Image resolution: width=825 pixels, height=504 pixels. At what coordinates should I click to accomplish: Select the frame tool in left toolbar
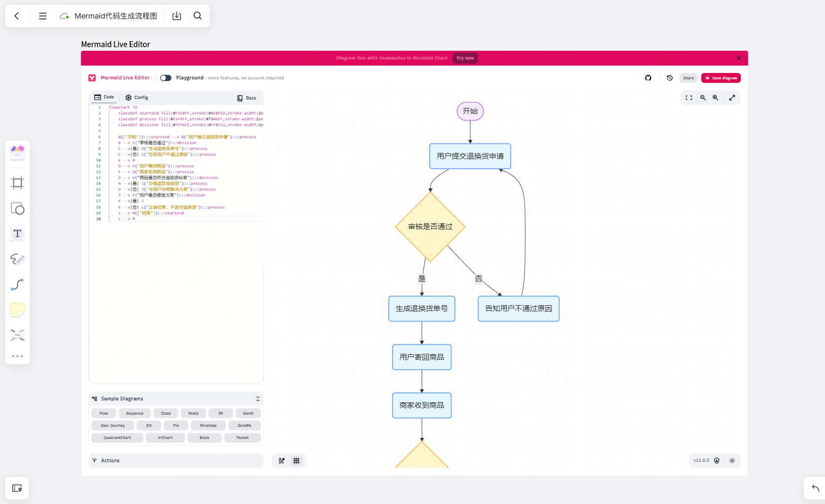[17, 183]
